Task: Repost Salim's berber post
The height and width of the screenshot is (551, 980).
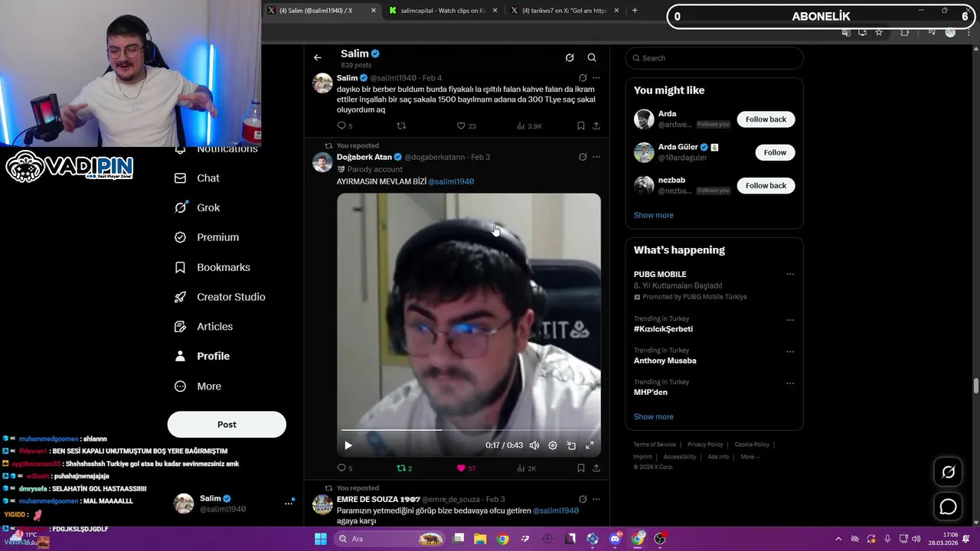Action: tap(401, 126)
